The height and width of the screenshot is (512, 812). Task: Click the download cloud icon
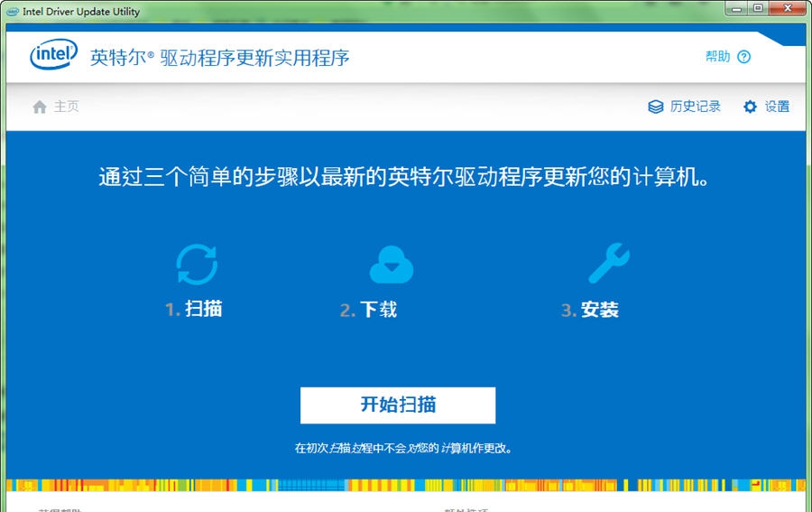[392, 265]
